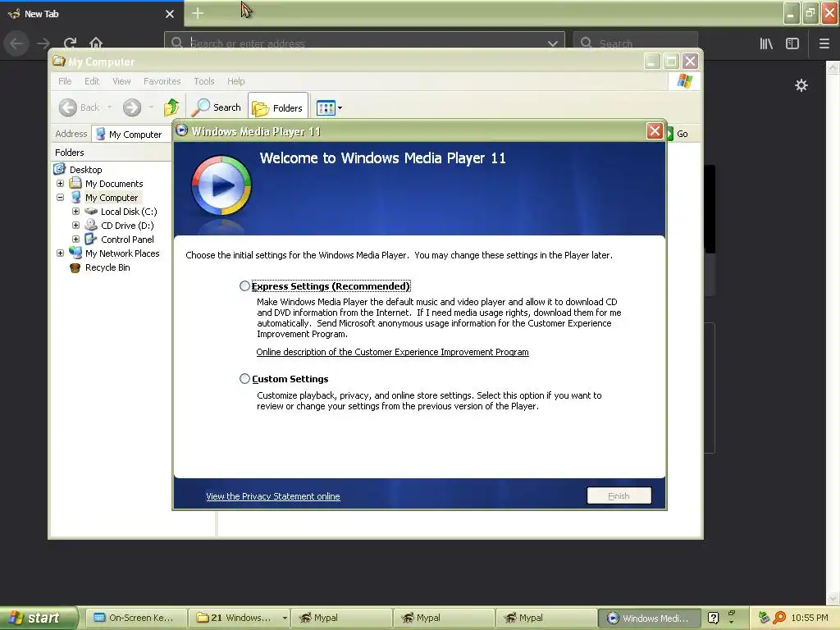
Task: Click the 10:55 PM system clock
Action: 810,618
